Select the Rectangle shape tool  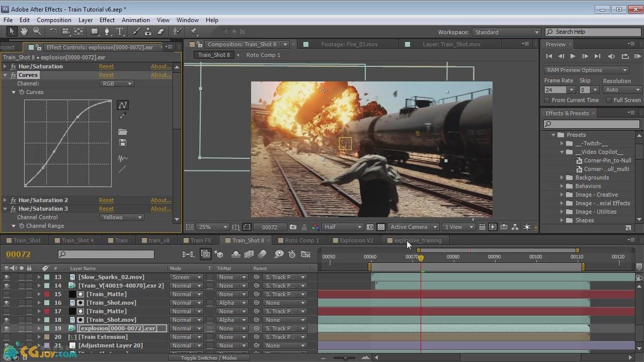[x=95, y=32]
